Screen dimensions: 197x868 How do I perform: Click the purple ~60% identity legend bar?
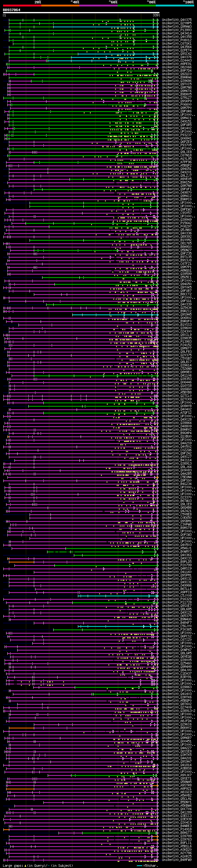[98, 6]
